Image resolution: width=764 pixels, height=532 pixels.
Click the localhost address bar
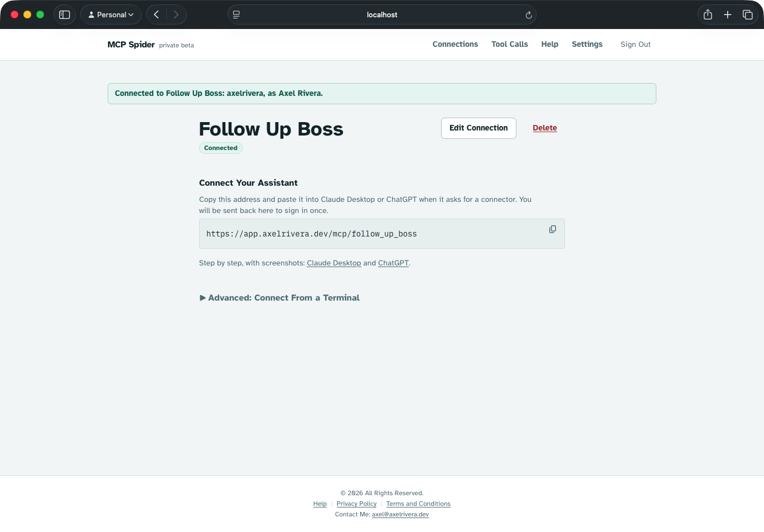point(382,15)
